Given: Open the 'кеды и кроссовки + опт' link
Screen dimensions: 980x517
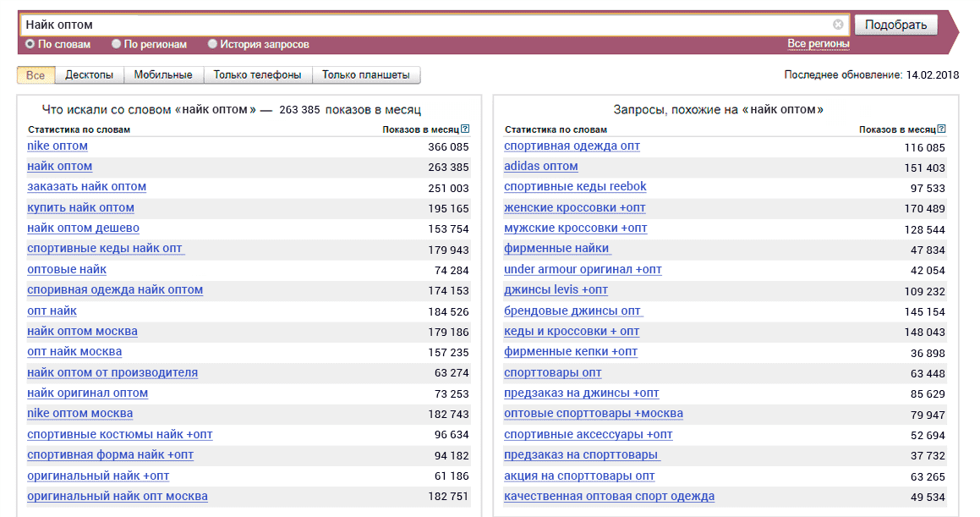Looking at the screenshot, I should click(x=572, y=332).
